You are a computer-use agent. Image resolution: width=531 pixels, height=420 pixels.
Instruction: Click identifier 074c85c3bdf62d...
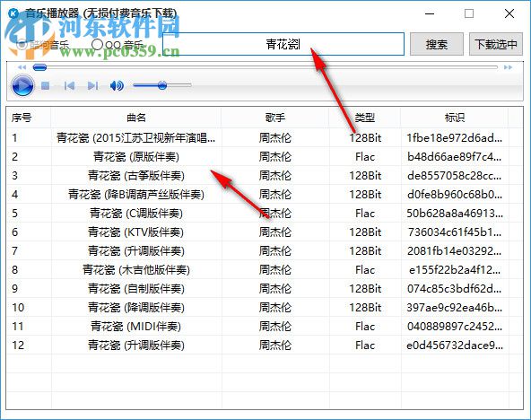pyautogui.click(x=455, y=289)
